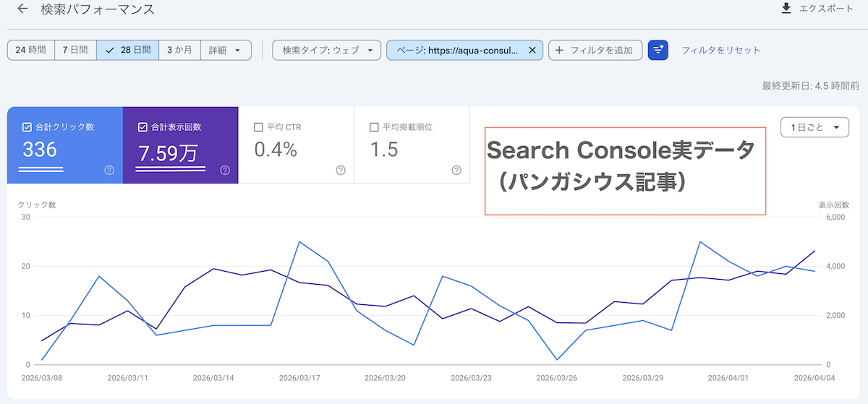Click help icon on 合計表示回数 card
Image resolution: width=868 pixels, height=404 pixels.
[225, 171]
